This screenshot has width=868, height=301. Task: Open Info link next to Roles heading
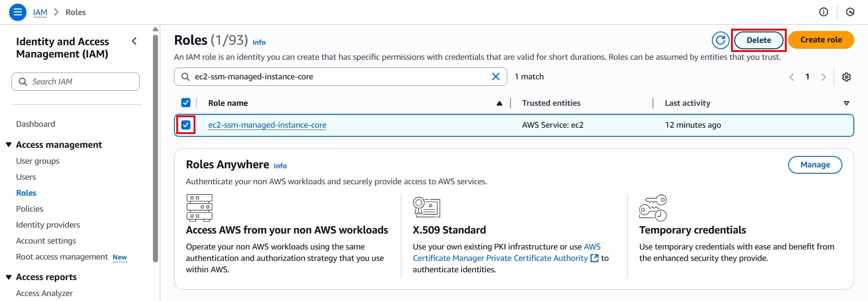coord(259,42)
